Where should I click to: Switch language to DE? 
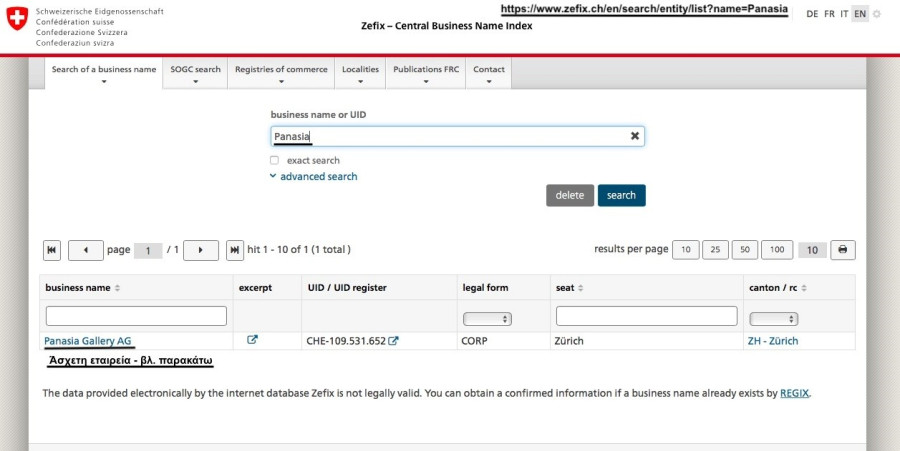(x=812, y=14)
